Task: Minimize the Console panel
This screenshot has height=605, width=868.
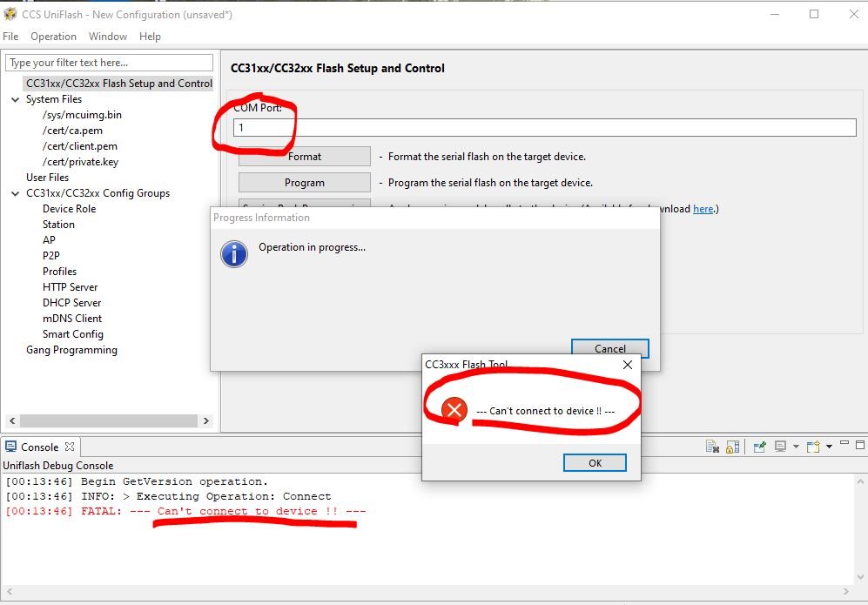Action: point(844,443)
